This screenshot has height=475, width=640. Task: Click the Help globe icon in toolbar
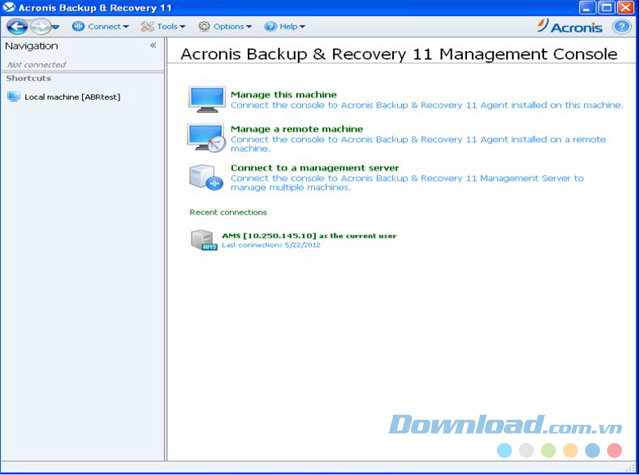click(270, 27)
